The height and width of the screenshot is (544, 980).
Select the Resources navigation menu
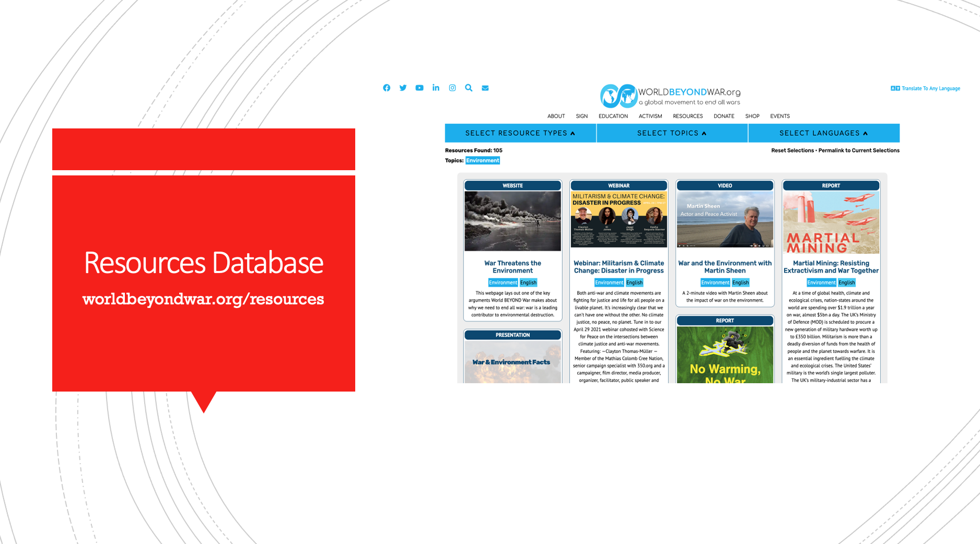coord(687,116)
